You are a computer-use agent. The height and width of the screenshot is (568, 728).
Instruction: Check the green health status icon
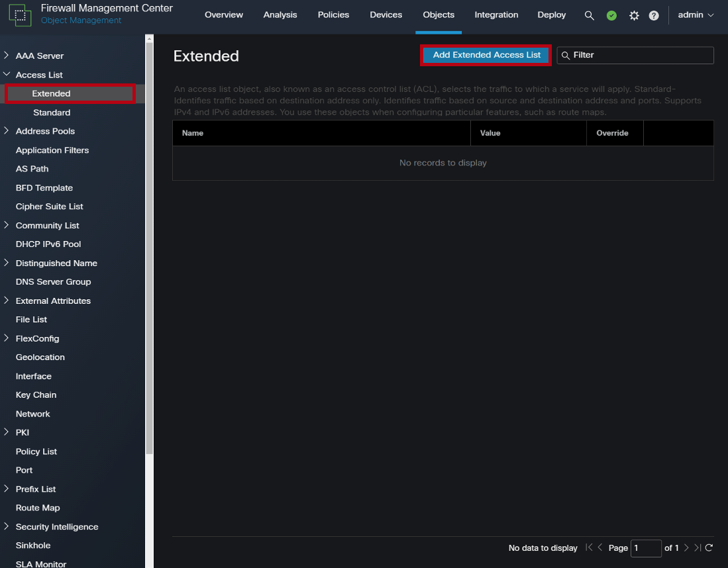tap(611, 15)
